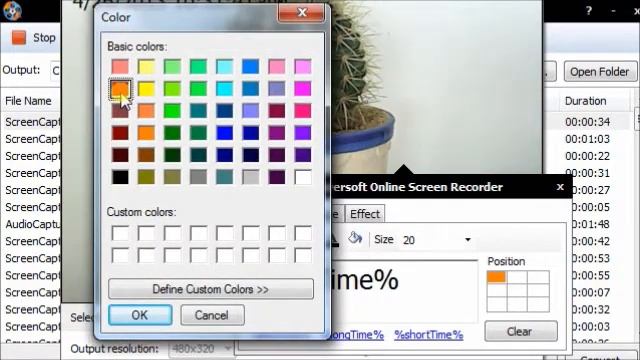
Task: Click the Duration column header
Action: coord(585,101)
